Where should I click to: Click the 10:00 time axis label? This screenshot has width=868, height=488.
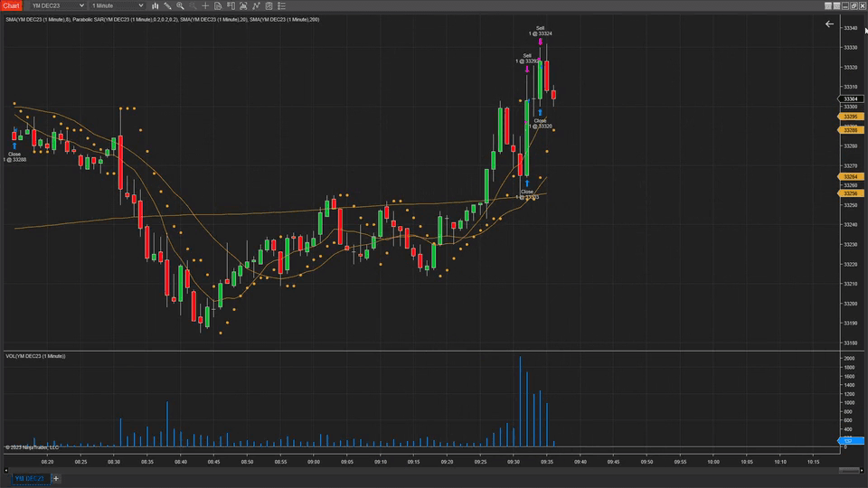713,462
